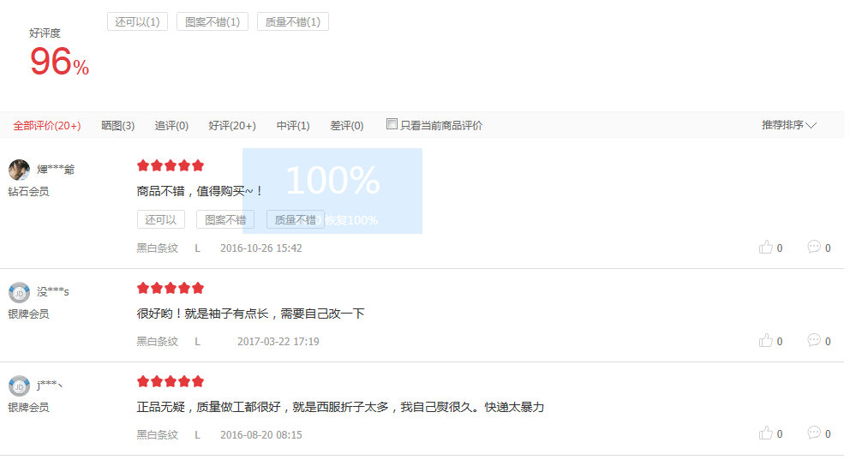The width and height of the screenshot is (868, 460).
Task: Click 质量不错 tag in first review
Action: click(x=295, y=220)
